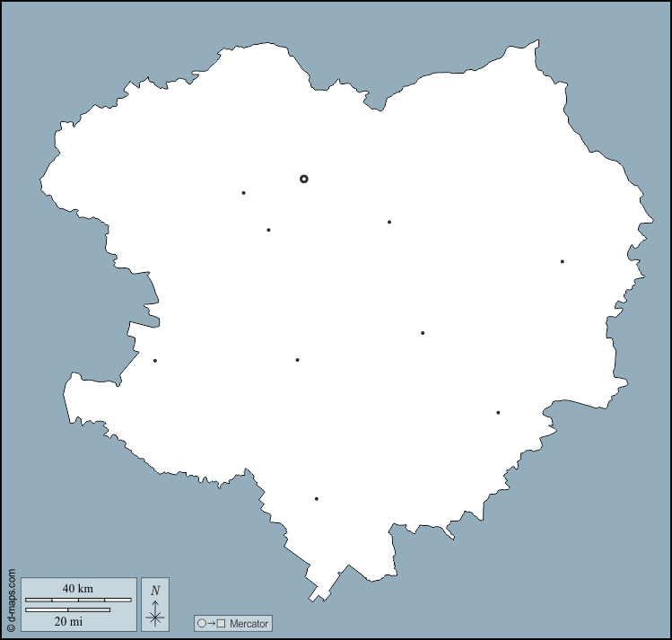
Task: Click the city dot immediately west of capital ring
Action: pos(243,193)
